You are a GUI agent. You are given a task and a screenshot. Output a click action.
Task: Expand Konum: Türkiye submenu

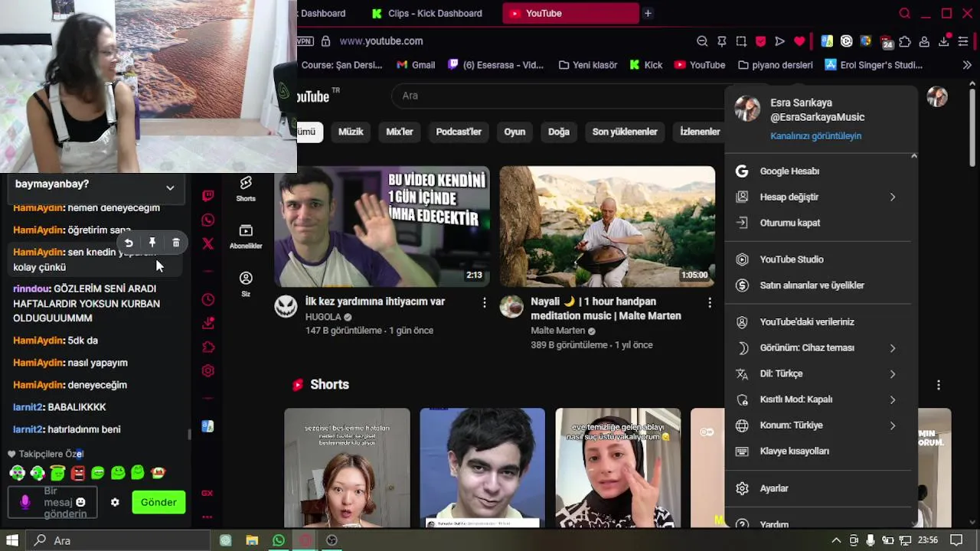click(893, 425)
